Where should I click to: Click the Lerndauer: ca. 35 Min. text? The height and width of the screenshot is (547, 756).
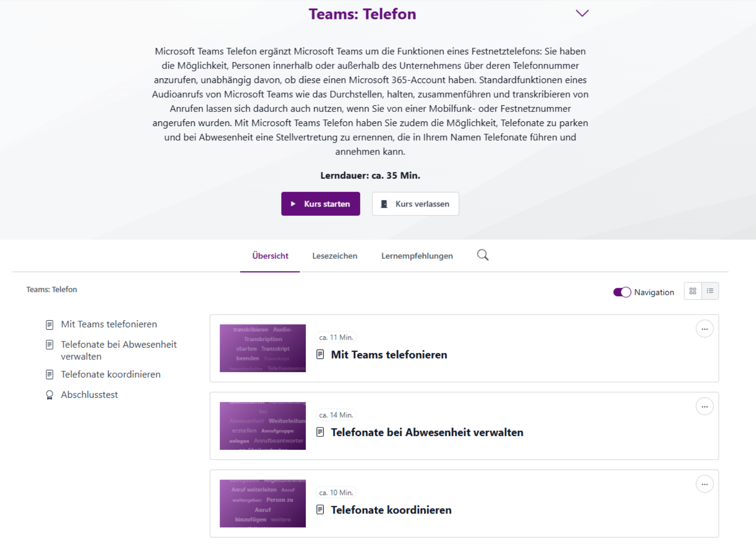click(370, 175)
